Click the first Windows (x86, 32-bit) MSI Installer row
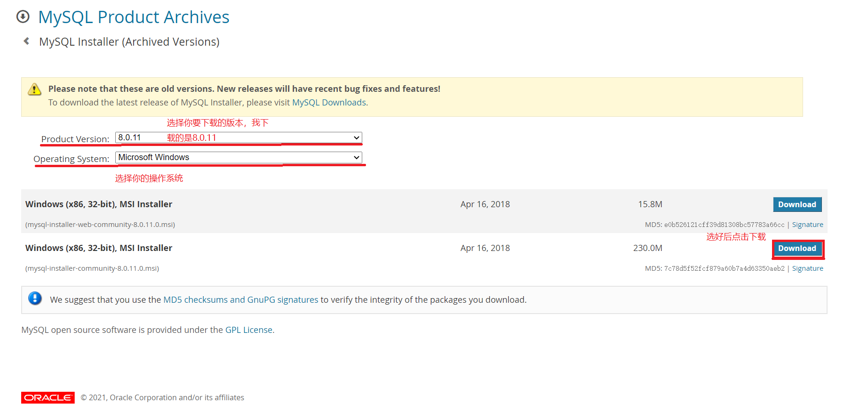This screenshot has width=868, height=404. (424, 211)
